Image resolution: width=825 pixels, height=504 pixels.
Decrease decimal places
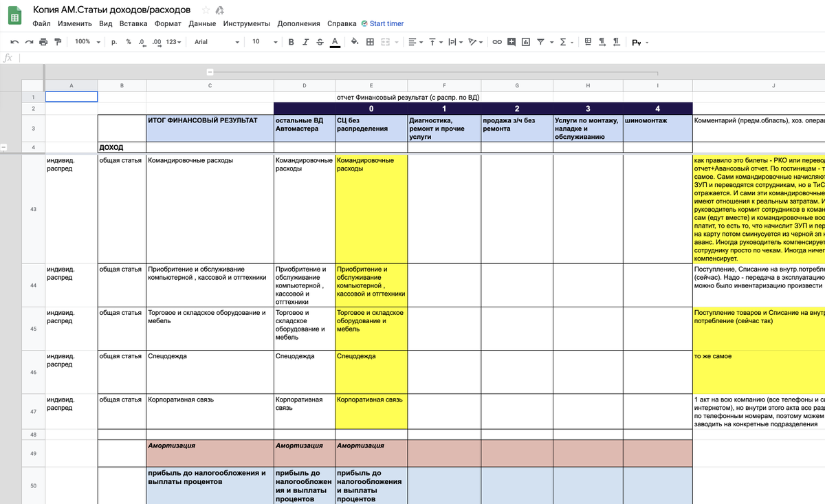point(141,42)
